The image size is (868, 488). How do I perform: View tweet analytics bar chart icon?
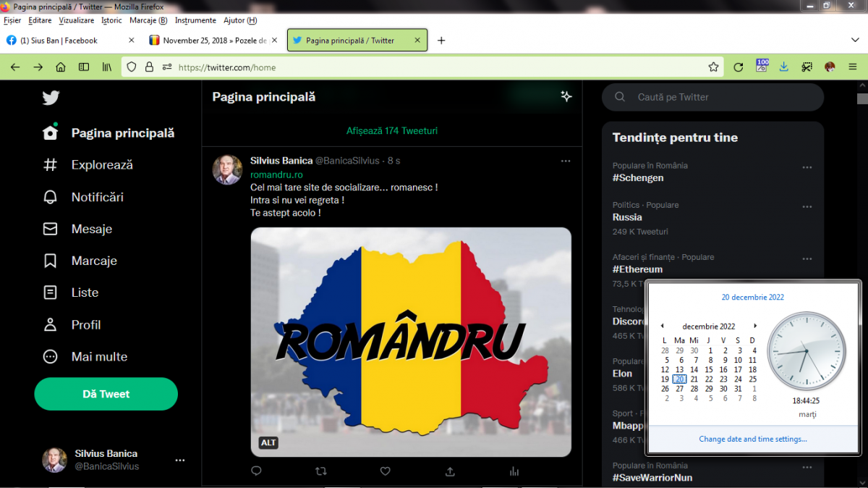point(514,471)
